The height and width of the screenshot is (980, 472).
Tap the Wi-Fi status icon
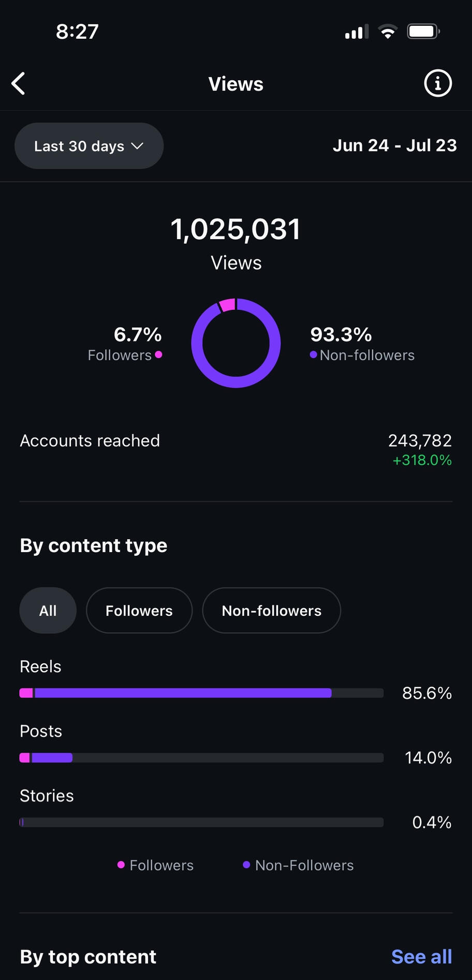point(388,32)
